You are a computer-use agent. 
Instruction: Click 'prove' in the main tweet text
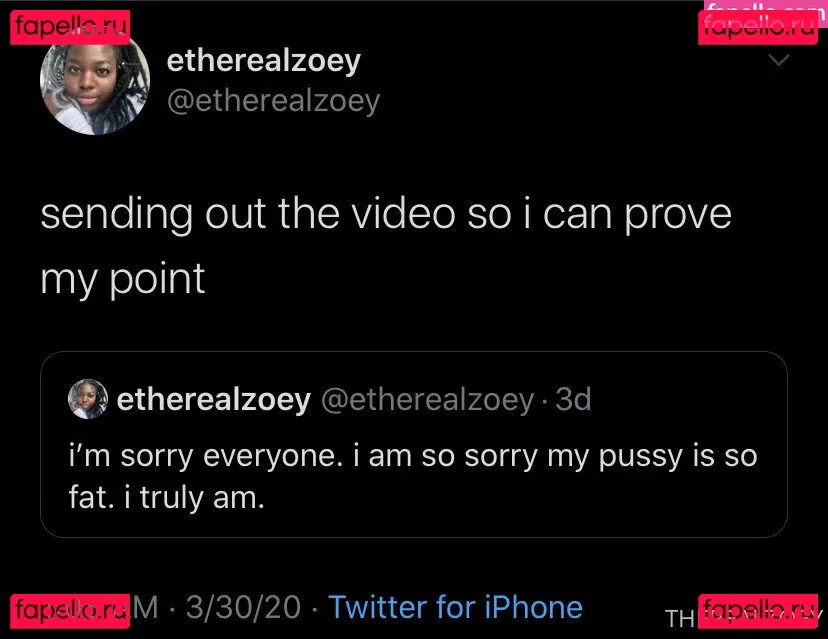(679, 215)
